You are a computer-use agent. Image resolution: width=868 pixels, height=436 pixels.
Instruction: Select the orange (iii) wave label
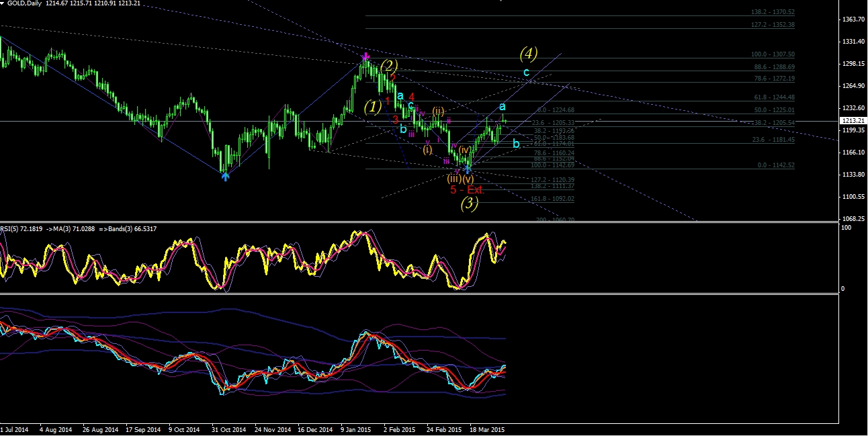tap(454, 179)
